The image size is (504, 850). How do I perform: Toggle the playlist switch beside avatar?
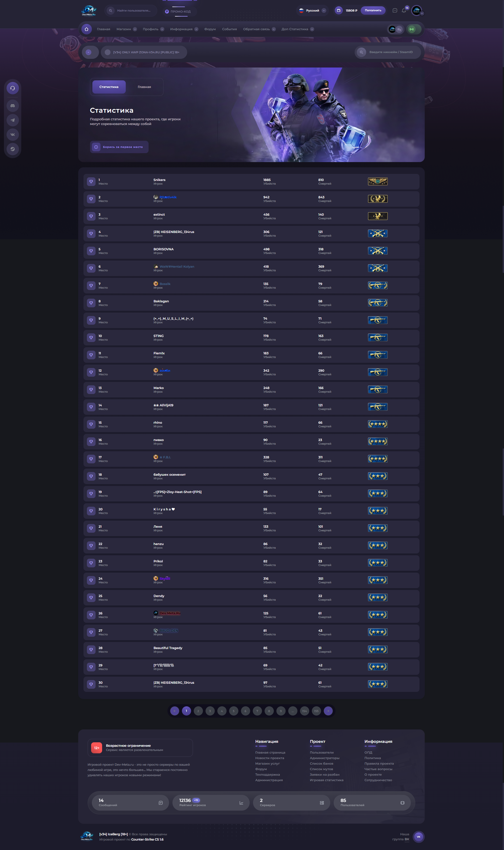point(396,29)
